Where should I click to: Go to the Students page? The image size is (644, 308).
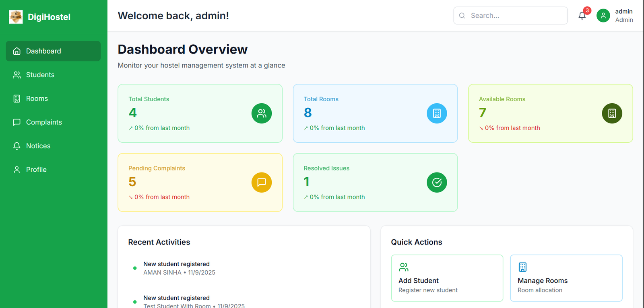[x=53, y=75]
